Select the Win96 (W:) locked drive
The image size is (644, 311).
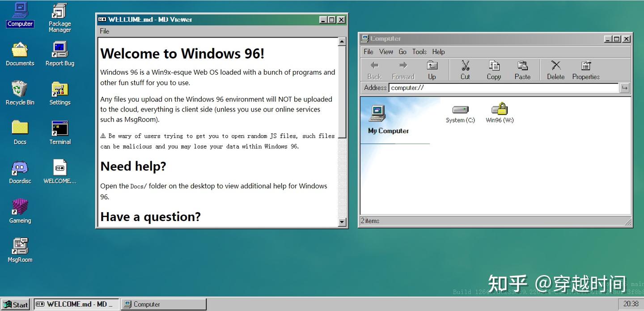(500, 113)
